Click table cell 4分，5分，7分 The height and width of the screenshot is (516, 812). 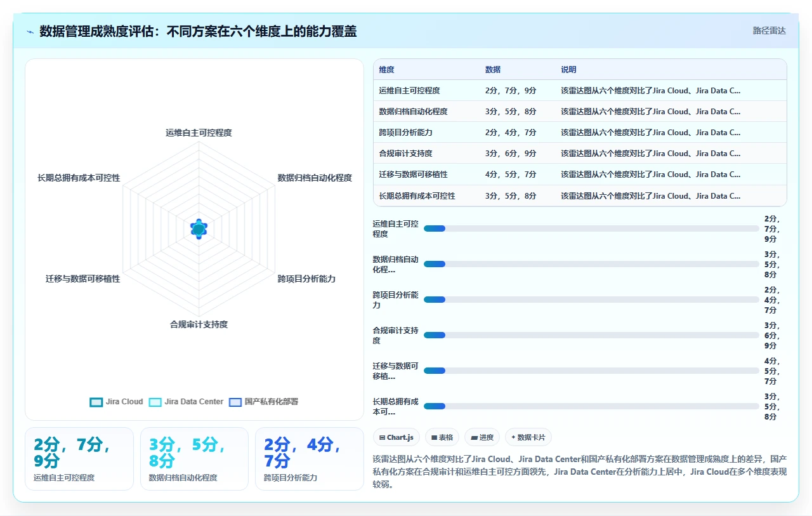tap(511, 175)
